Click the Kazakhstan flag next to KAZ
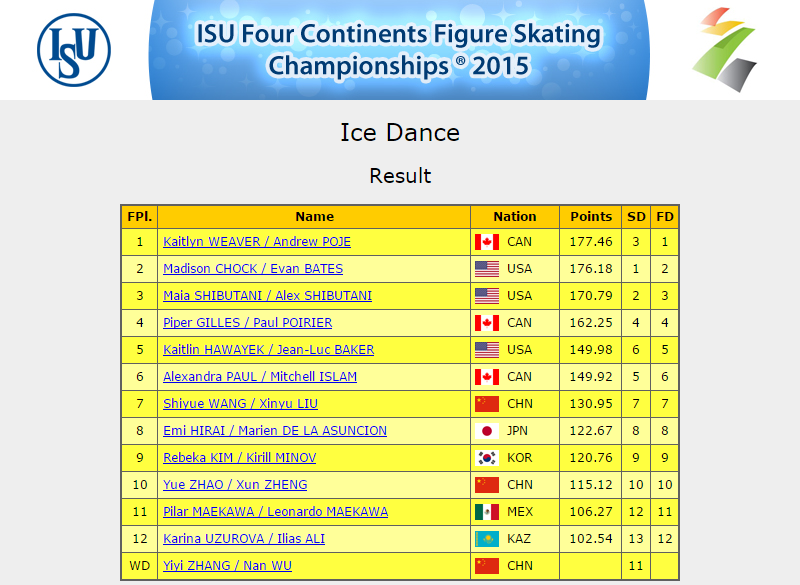This screenshot has width=800, height=585. tap(487, 539)
